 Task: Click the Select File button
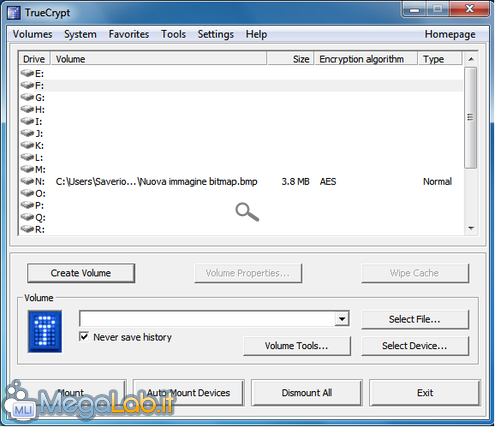[x=415, y=319]
